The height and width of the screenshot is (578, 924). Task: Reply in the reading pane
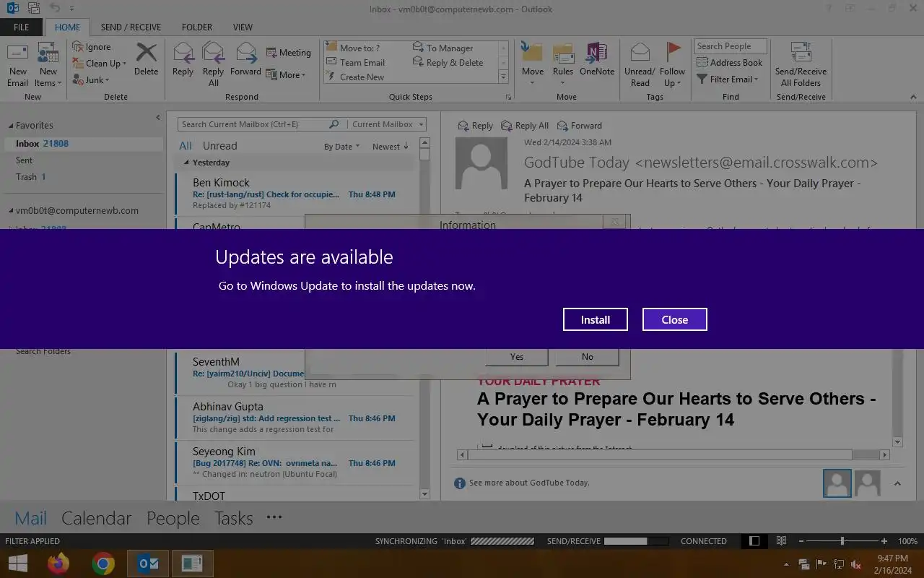(x=475, y=126)
